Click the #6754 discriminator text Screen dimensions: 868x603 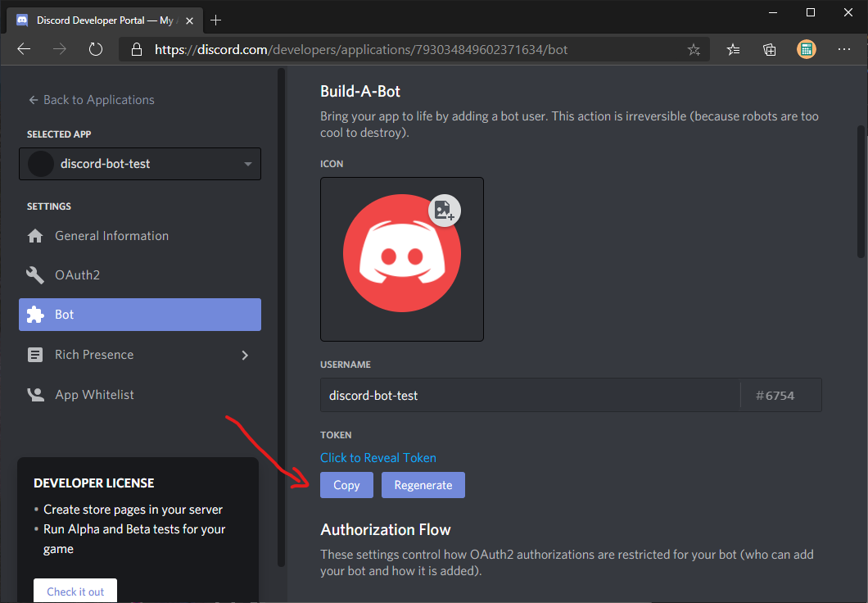(x=775, y=396)
